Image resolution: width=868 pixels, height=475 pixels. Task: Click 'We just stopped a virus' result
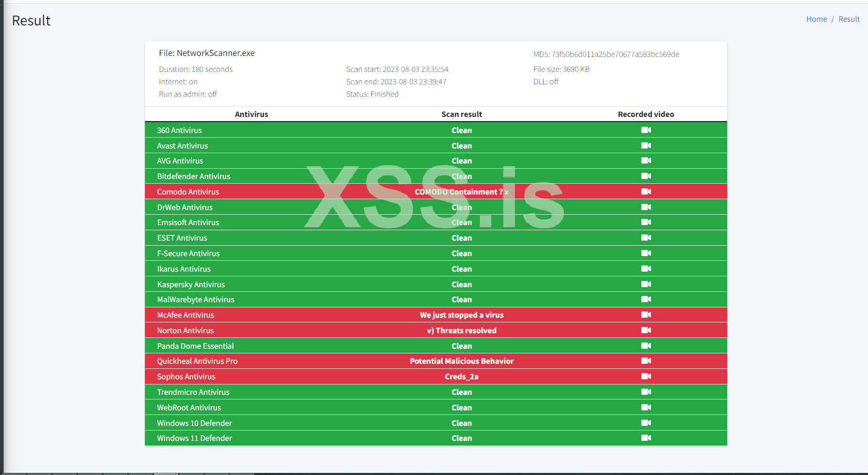(x=462, y=315)
